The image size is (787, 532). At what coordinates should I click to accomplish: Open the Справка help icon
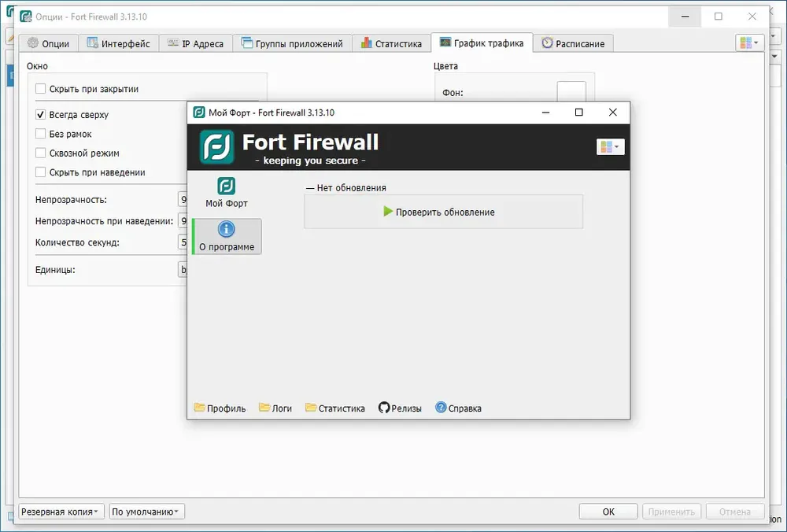click(x=441, y=408)
